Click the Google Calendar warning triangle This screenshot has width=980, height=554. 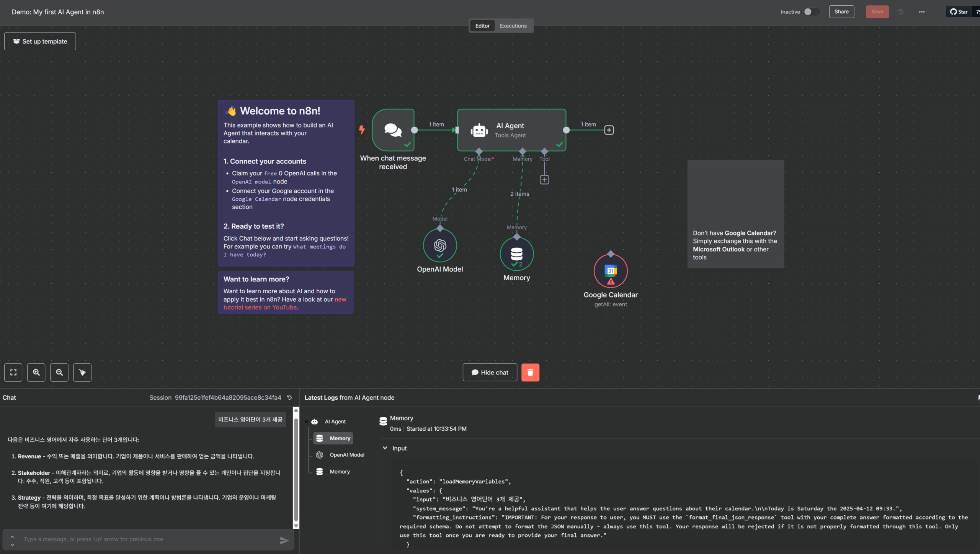611,282
